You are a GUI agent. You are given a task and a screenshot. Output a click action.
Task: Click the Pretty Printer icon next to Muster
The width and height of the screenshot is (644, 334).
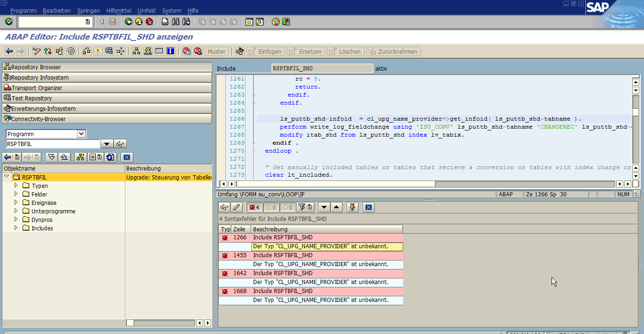coord(239,51)
